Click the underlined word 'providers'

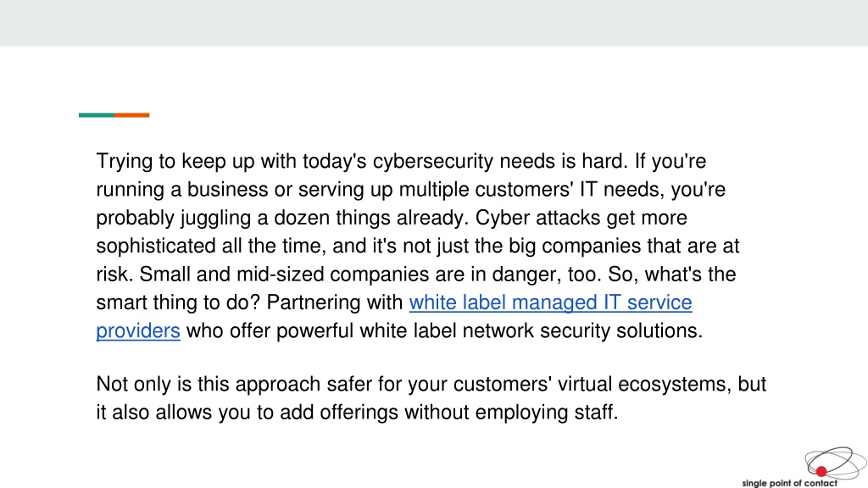138,331
